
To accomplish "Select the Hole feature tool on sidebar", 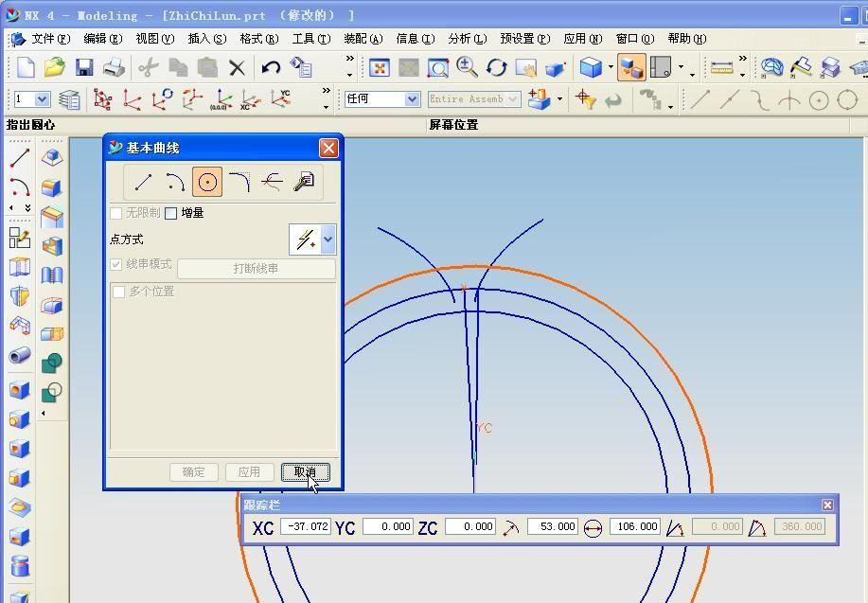I will (21, 391).
